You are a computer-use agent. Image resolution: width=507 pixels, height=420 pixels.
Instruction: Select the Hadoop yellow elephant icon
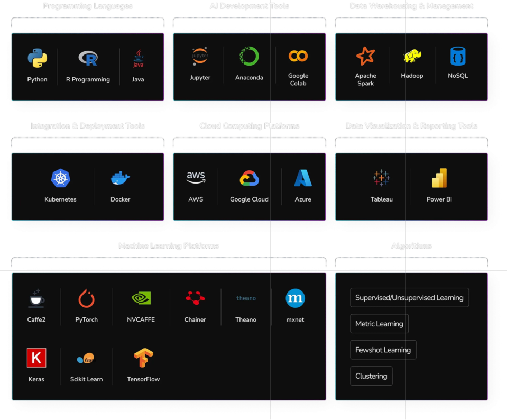[x=412, y=56]
